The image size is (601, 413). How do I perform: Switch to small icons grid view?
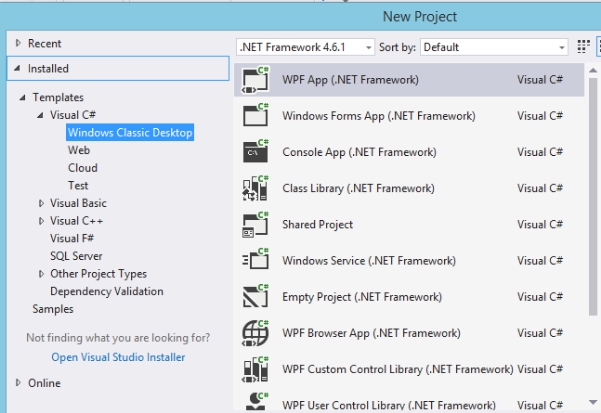pyautogui.click(x=583, y=47)
